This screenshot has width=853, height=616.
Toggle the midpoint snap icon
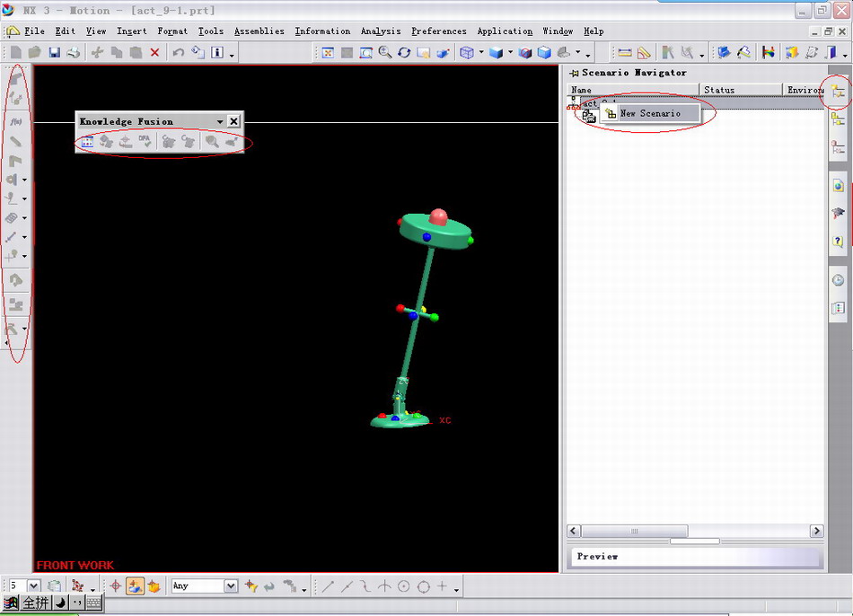point(347,586)
